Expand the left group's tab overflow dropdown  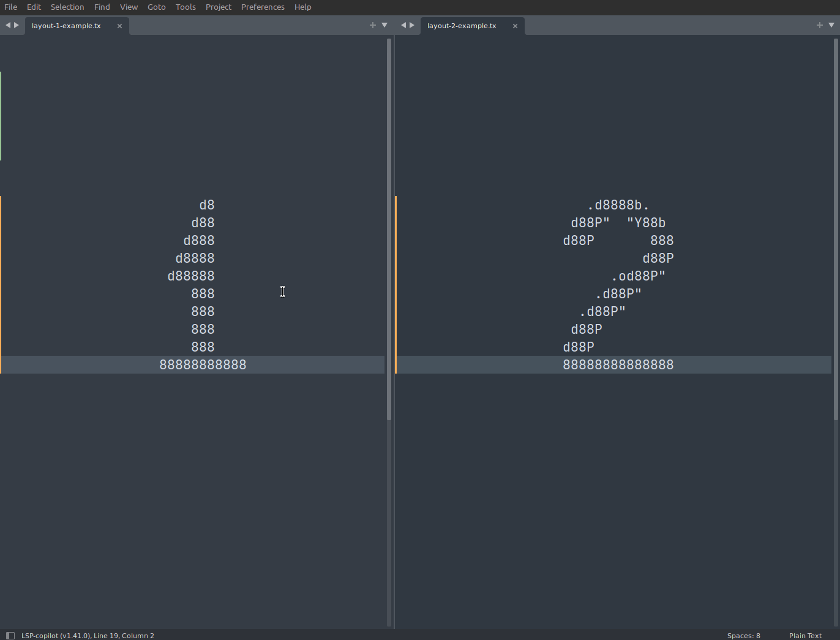click(x=384, y=25)
